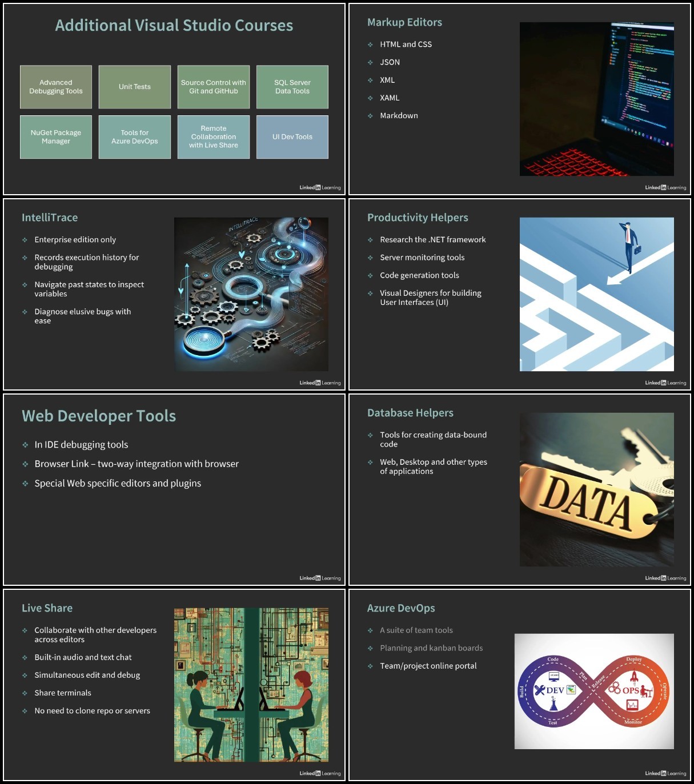694x784 pixels.
Task: Click Remote Collaboration with Live Share tile
Action: pyautogui.click(x=214, y=137)
